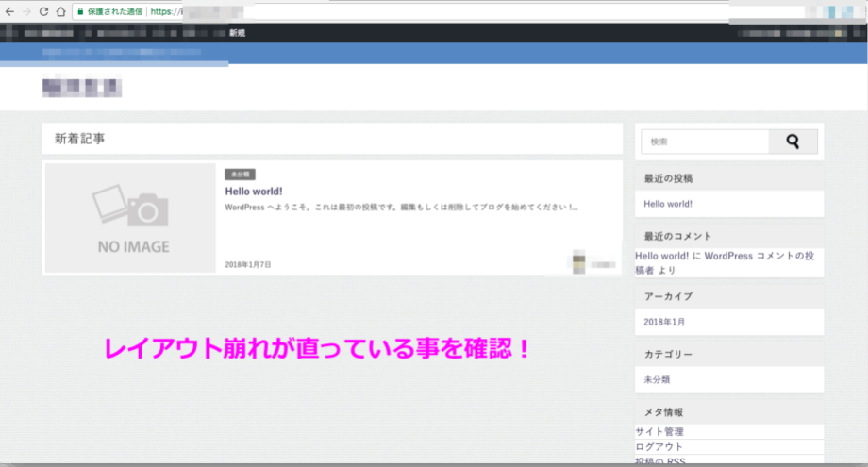Open 未分類 in the カテゴリー widget
The height and width of the screenshot is (467, 868).
[658, 379]
